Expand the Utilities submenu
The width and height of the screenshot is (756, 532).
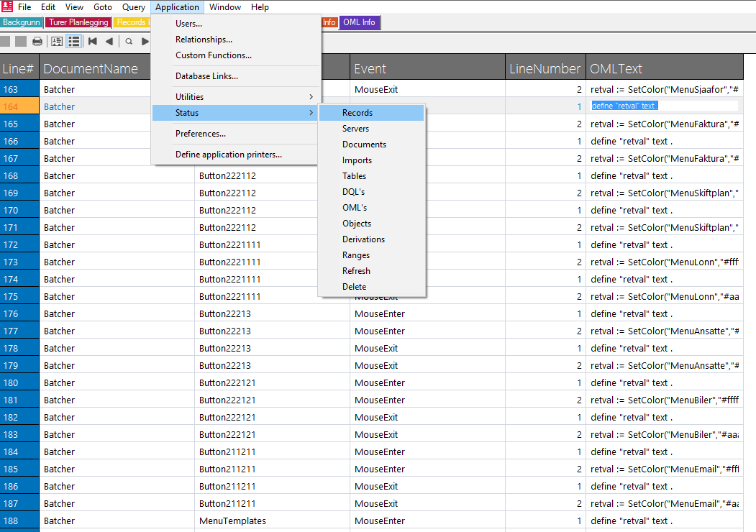(x=235, y=97)
